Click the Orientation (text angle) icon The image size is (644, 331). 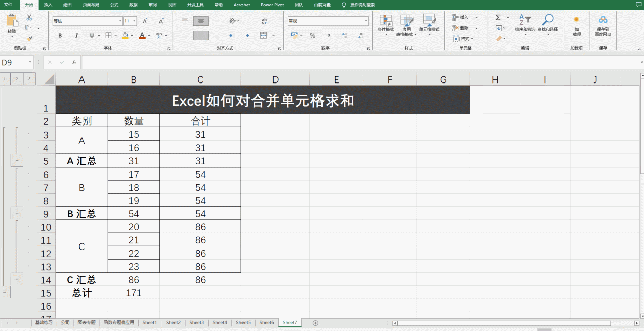(x=233, y=21)
